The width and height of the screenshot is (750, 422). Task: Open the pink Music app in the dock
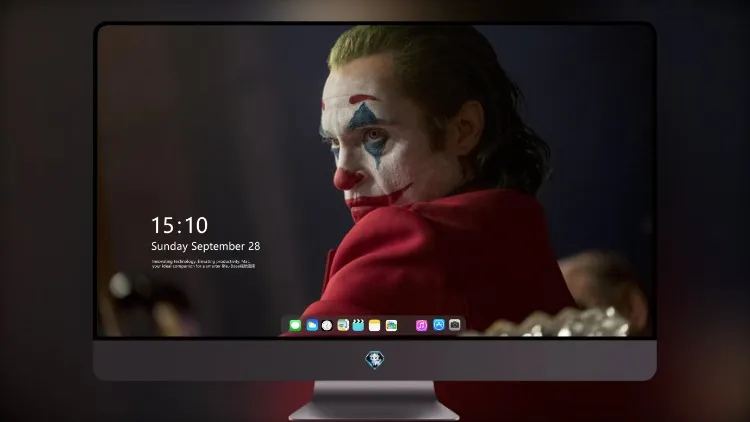click(x=421, y=325)
